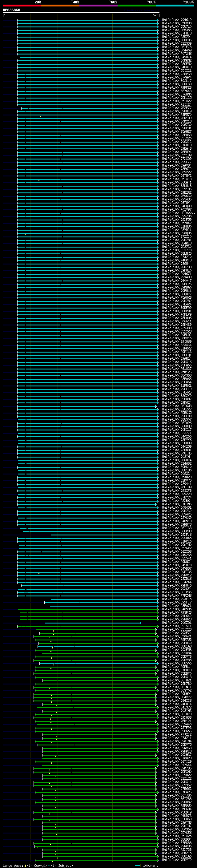Click the UniRef100_A3F570 label

177,115
